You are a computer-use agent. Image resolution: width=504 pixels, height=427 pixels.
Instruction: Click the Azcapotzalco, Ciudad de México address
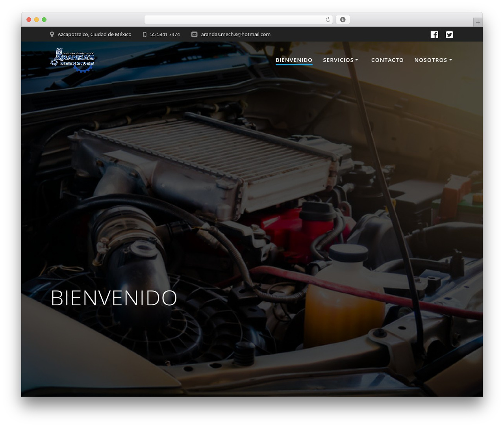[x=94, y=34]
